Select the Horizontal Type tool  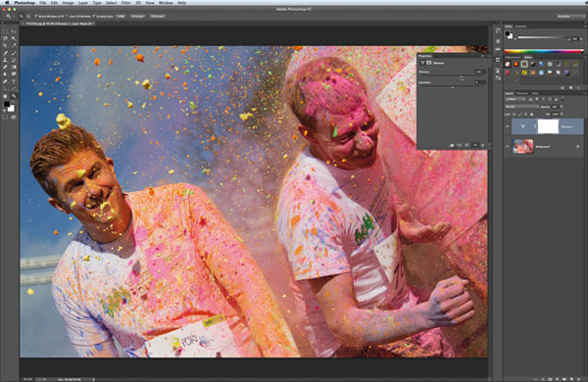click(x=14, y=81)
